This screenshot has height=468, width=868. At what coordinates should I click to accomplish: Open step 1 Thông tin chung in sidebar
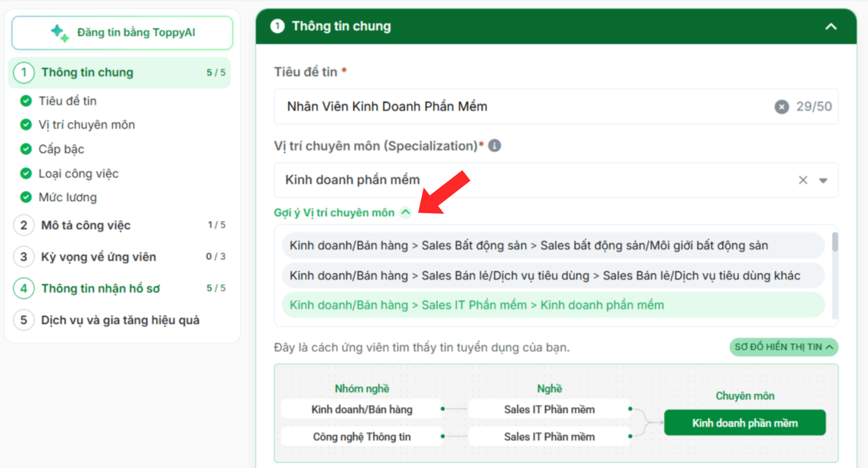click(x=119, y=72)
